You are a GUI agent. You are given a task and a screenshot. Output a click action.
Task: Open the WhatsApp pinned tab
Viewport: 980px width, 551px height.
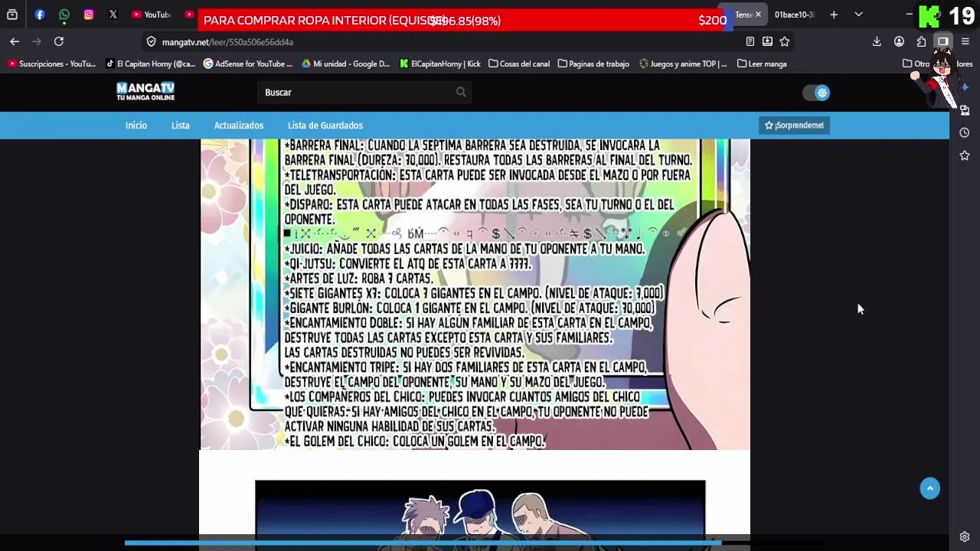tap(64, 15)
